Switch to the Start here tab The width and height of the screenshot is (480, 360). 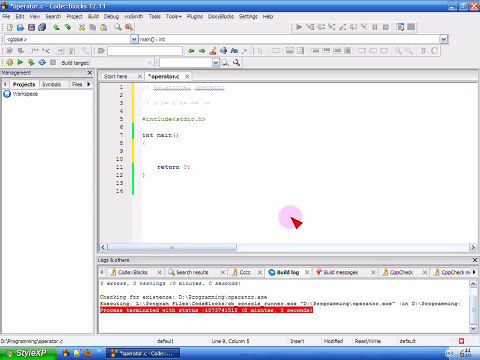115,76
